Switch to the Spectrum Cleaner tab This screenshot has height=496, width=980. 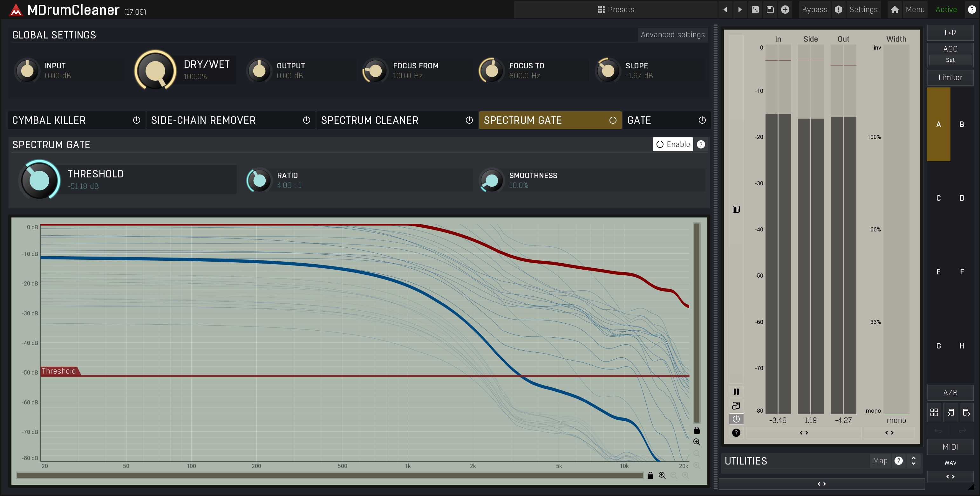tap(397, 120)
